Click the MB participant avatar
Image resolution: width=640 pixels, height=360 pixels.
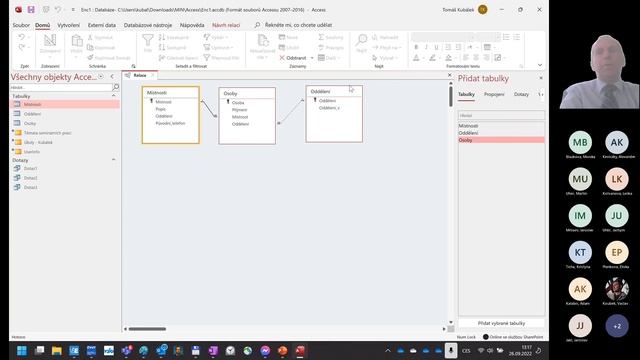580,142
